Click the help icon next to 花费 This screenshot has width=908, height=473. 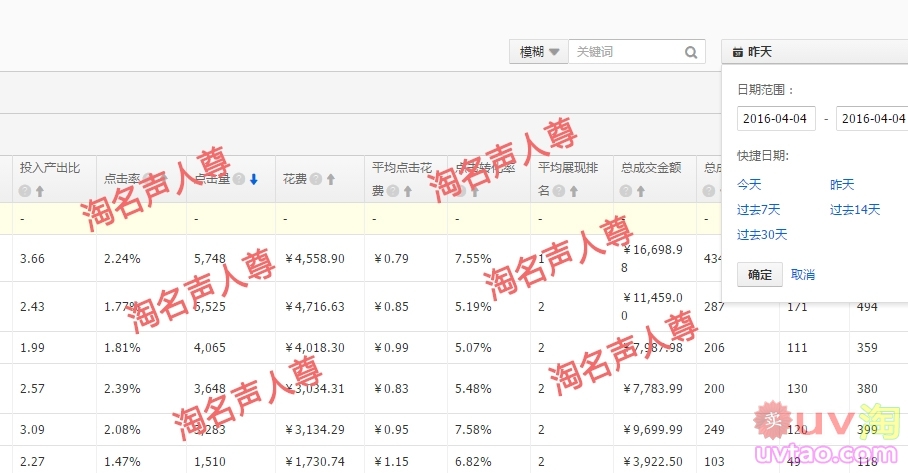(315, 180)
